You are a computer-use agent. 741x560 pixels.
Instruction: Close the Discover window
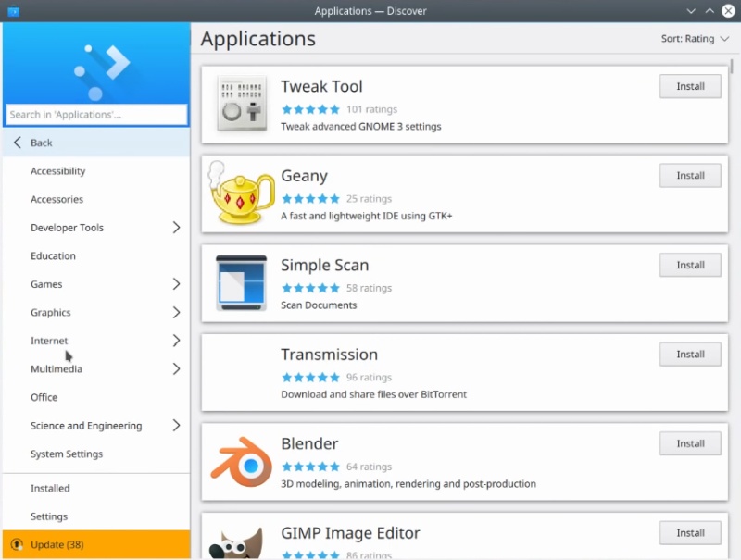pyautogui.click(x=728, y=11)
